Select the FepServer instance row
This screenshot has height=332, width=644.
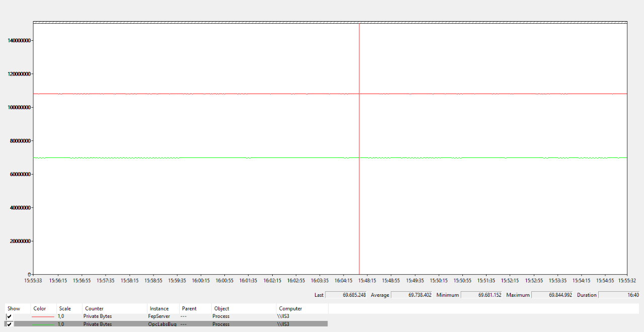(166, 316)
